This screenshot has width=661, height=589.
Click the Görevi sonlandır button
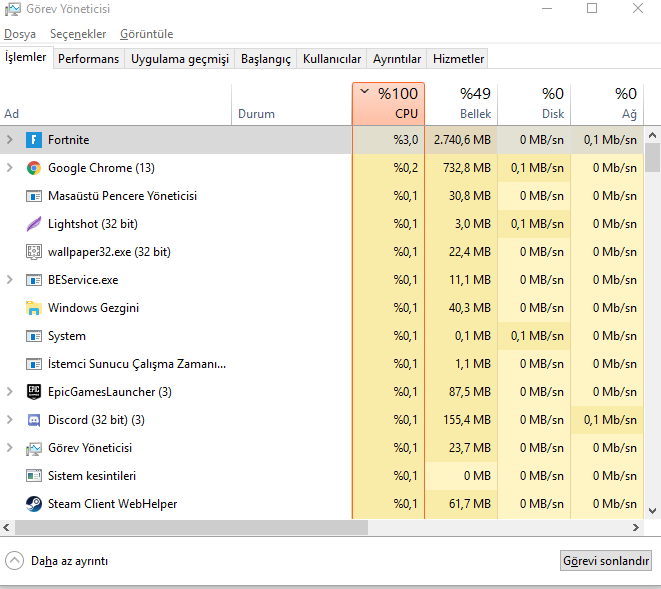tap(606, 561)
